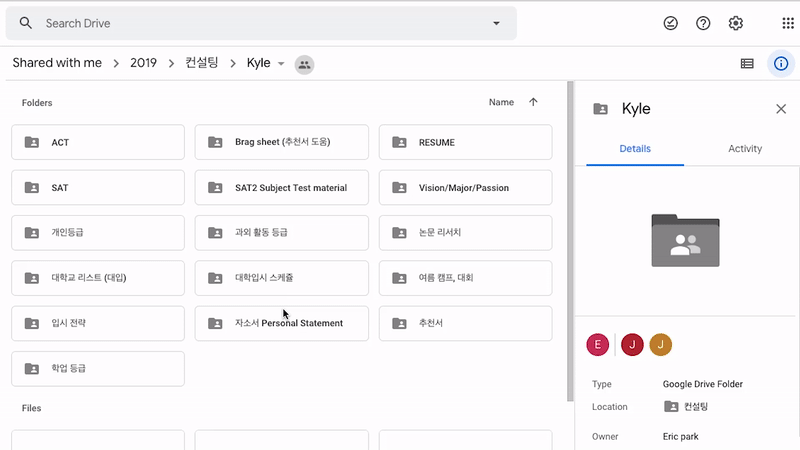800x450 pixels.
Task: Click the Kyle folder icon in panel header
Action: click(x=601, y=109)
